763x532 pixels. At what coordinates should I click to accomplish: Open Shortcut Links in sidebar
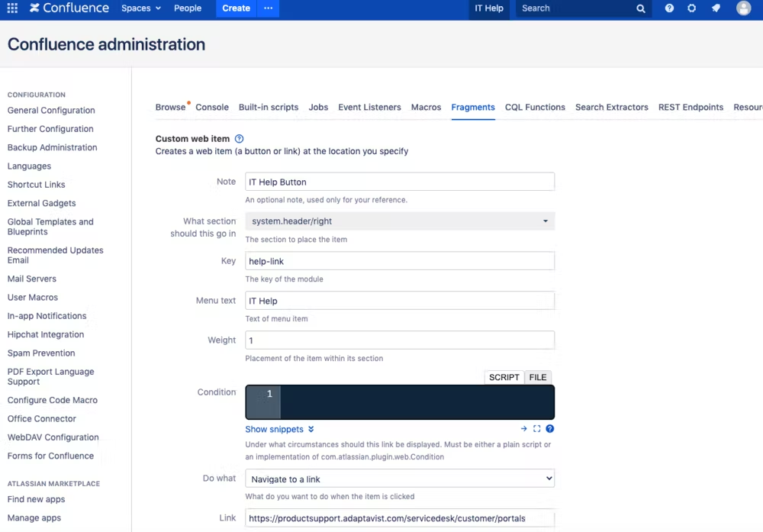pyautogui.click(x=36, y=185)
